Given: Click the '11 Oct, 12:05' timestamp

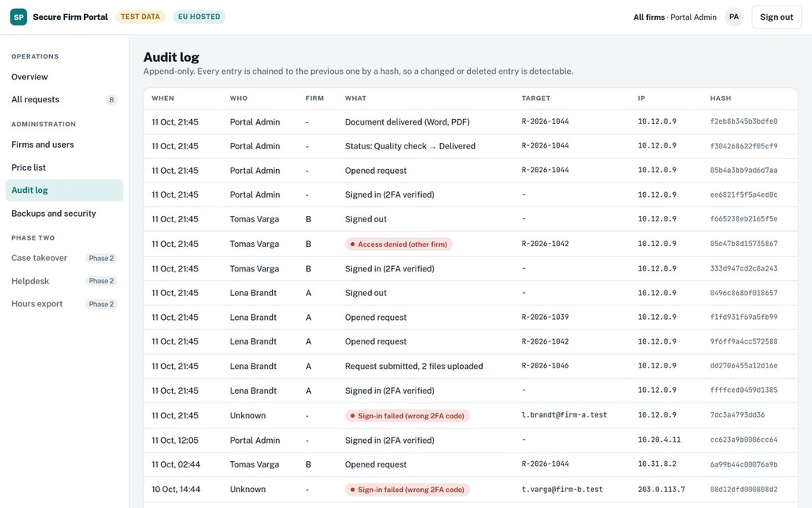Looking at the screenshot, I should pyautogui.click(x=175, y=440).
